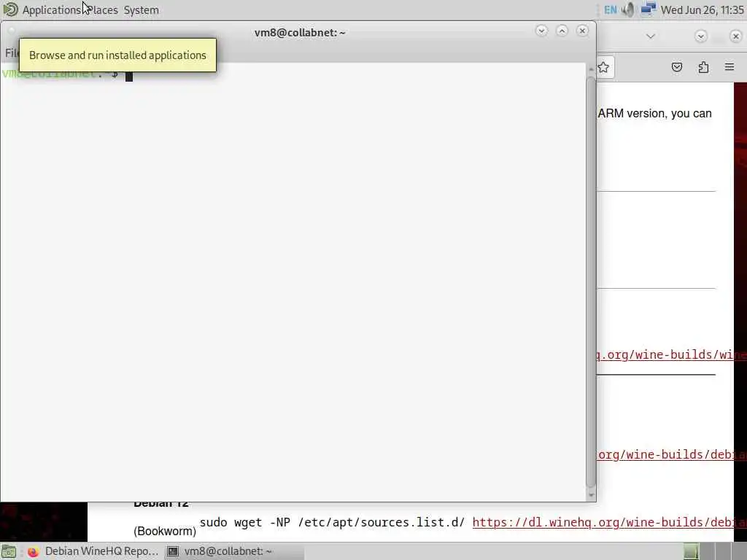Open the partially visible org/wine-builds/wi link
The width and height of the screenshot is (747, 560).
click(x=672, y=355)
